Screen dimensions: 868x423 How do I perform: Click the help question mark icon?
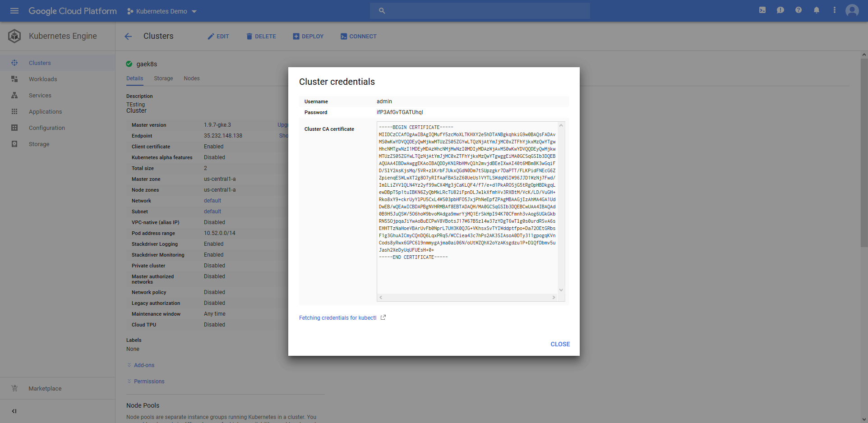pyautogui.click(x=799, y=10)
